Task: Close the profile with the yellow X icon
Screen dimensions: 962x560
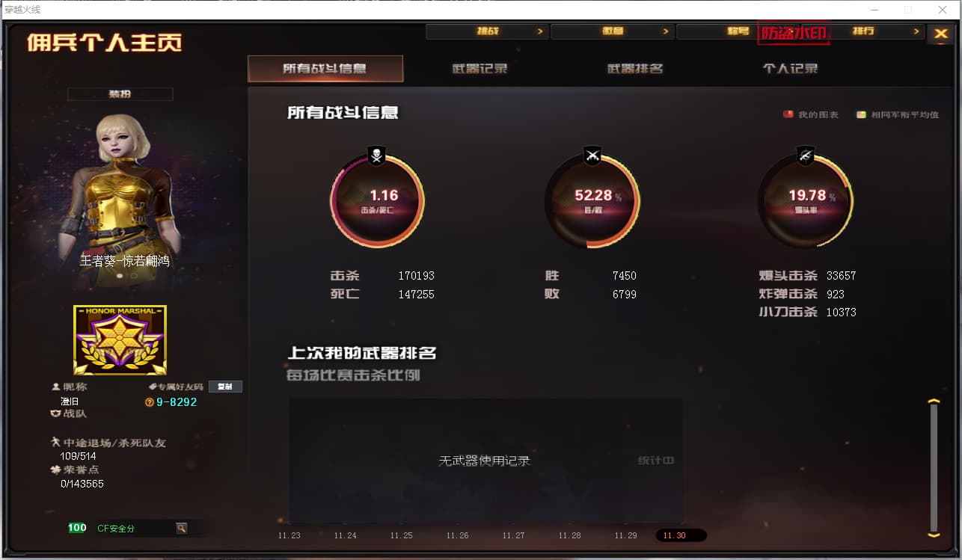Action: 941,34
